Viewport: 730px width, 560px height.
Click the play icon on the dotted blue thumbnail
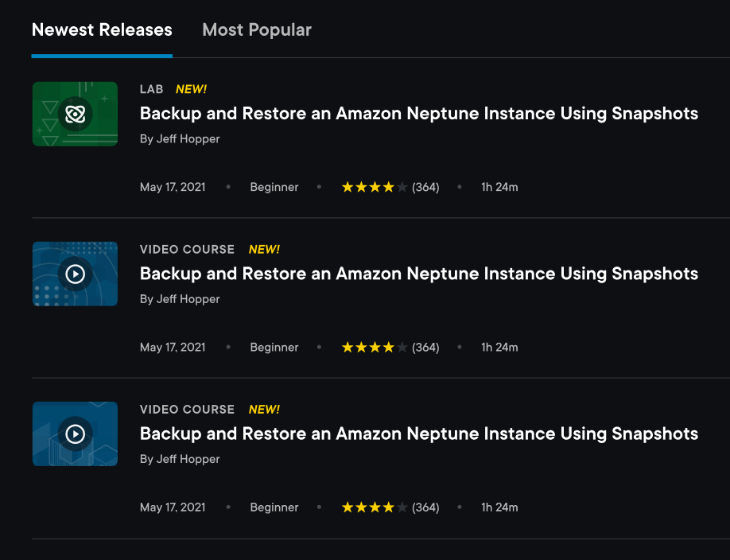75,274
